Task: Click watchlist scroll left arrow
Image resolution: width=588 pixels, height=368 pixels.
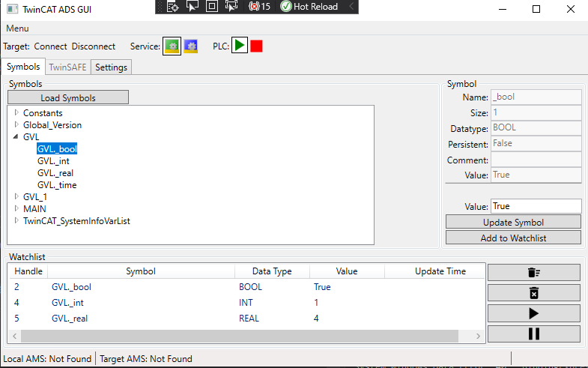Action: (x=15, y=336)
